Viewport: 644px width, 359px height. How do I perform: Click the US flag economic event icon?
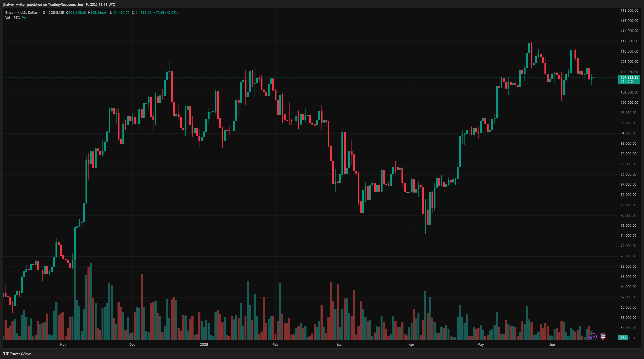pyautogui.click(x=603, y=336)
